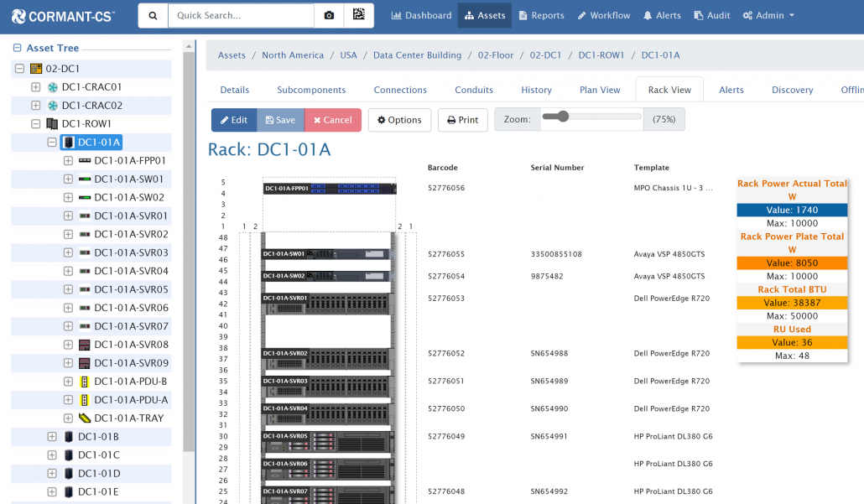This screenshot has height=504, width=864.
Task: Click the Print button
Action: (462, 120)
